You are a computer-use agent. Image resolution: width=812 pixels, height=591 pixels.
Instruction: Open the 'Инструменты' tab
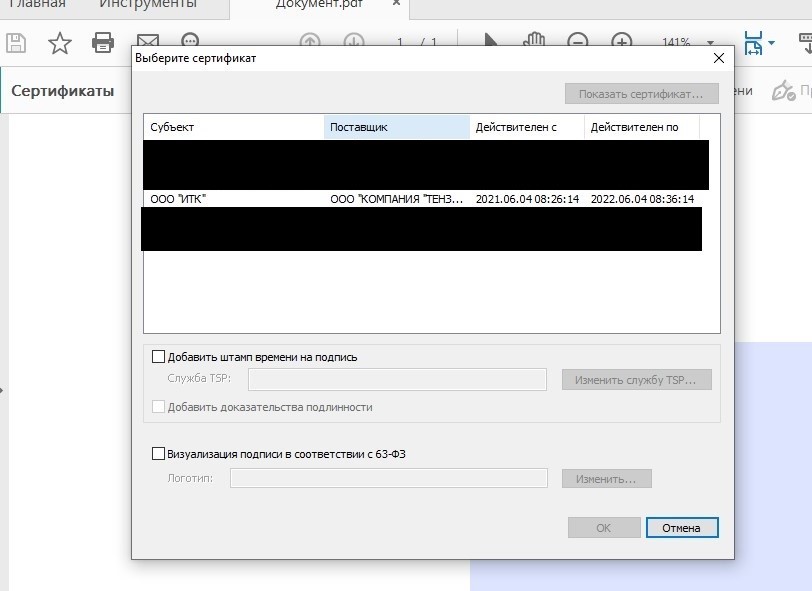click(x=147, y=6)
